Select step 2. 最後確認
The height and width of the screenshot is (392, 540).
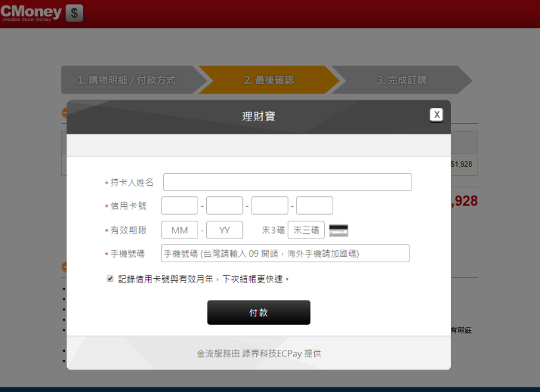point(269,80)
